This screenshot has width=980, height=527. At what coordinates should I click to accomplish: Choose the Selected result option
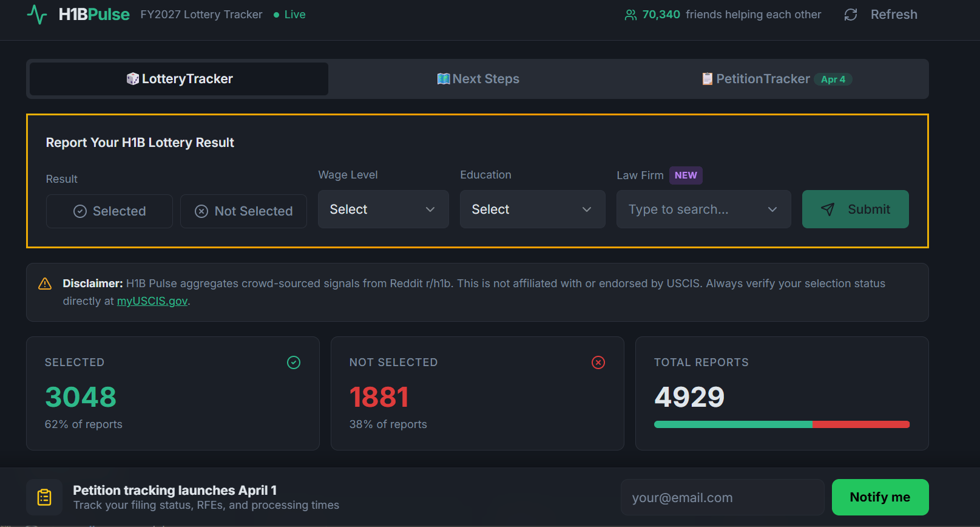click(109, 211)
